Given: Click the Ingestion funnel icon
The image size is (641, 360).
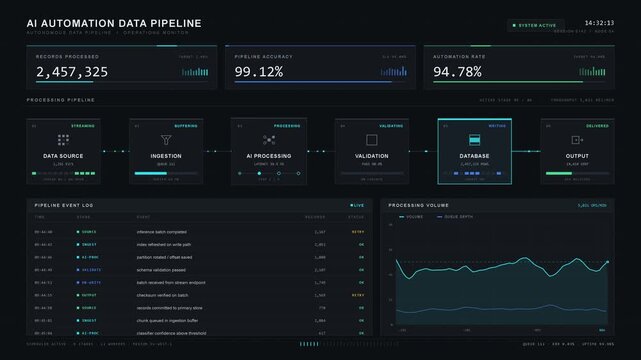Looking at the screenshot, I should click(166, 140).
